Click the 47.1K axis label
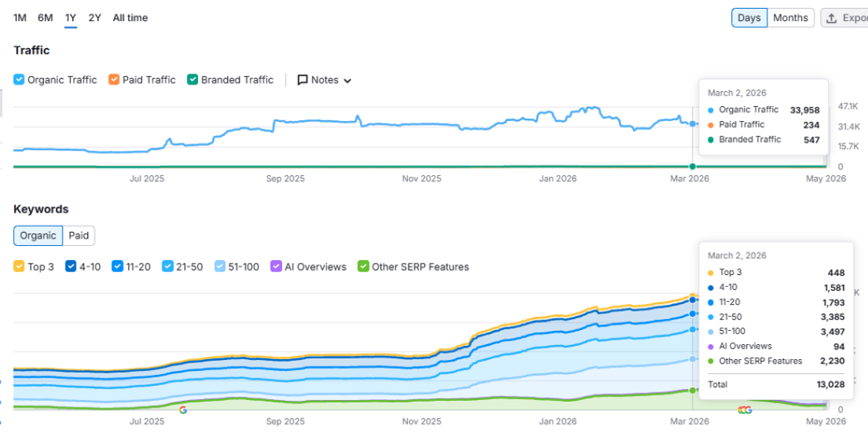The width and height of the screenshot is (868, 433). tap(848, 106)
